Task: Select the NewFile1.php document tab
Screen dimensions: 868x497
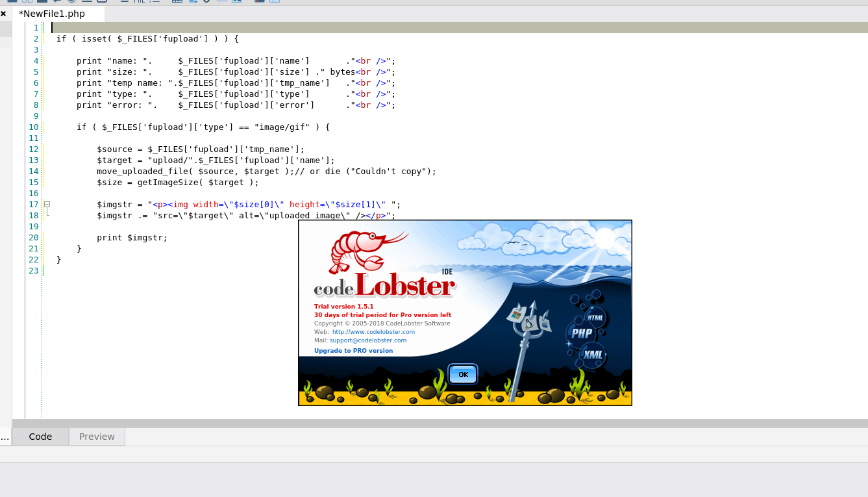Action: pyautogui.click(x=52, y=13)
